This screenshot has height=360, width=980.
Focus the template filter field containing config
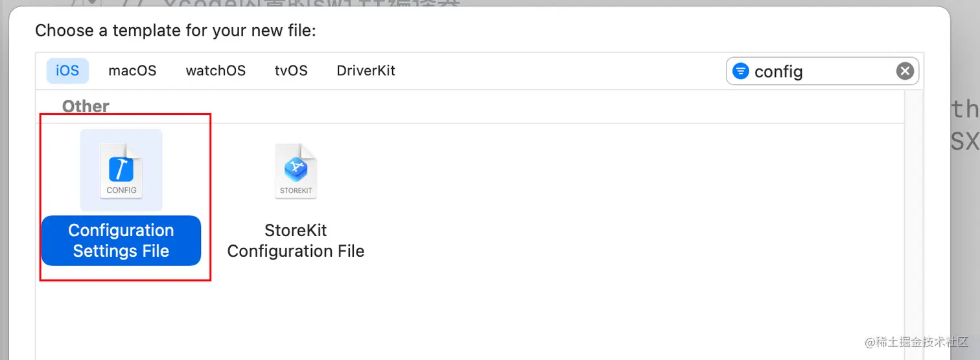(x=817, y=71)
